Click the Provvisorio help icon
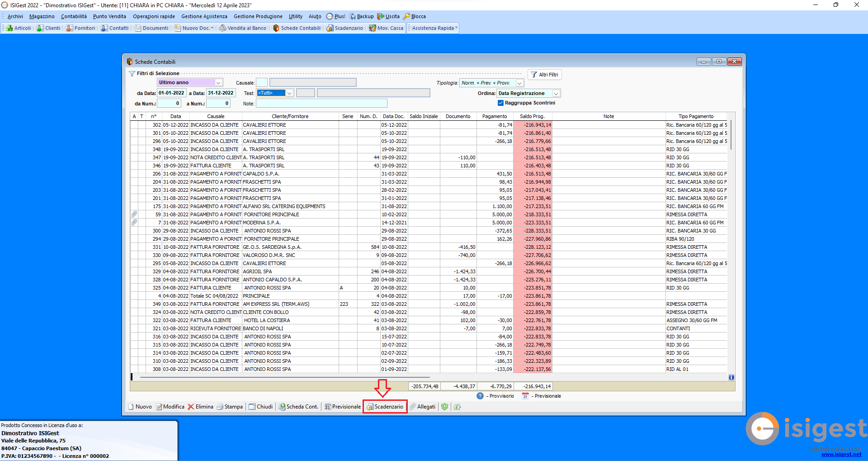This screenshot has width=868, height=461. tap(480, 396)
